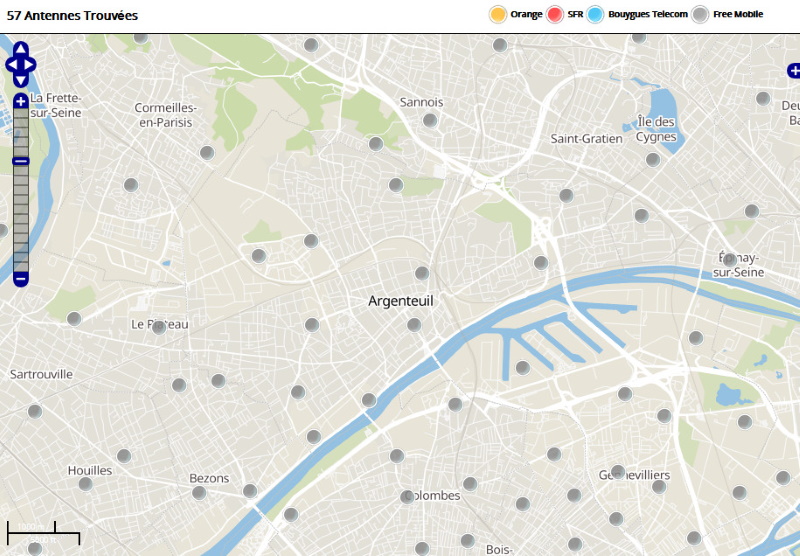800x556 pixels.
Task: Zoom out using the minus button
Action: [x=20, y=278]
